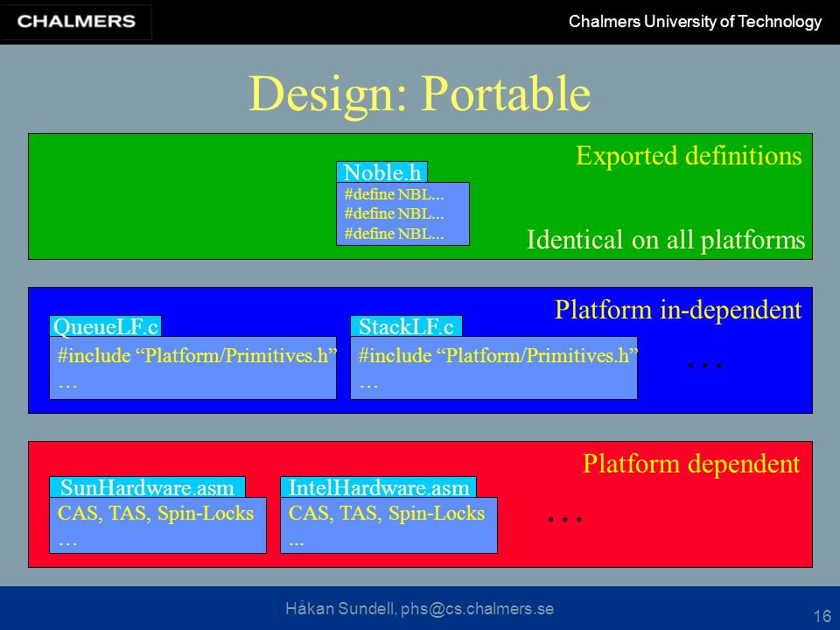Select the SunHardware.asm file tab
This screenshot has width=840, height=630.
pos(147,487)
